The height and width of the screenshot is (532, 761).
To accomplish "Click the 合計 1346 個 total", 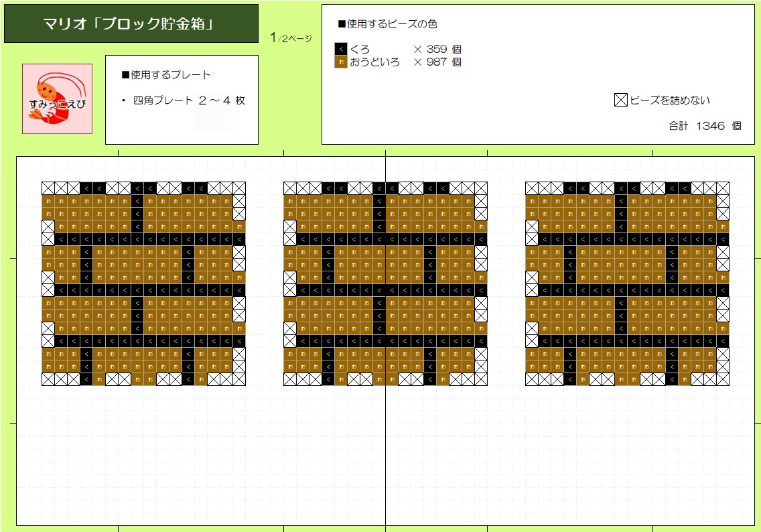I will [x=705, y=126].
